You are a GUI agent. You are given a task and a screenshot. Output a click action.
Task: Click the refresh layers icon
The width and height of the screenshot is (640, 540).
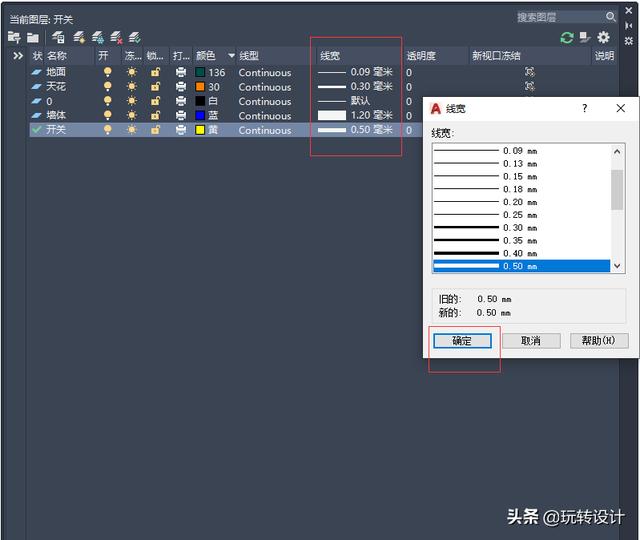tap(567, 37)
